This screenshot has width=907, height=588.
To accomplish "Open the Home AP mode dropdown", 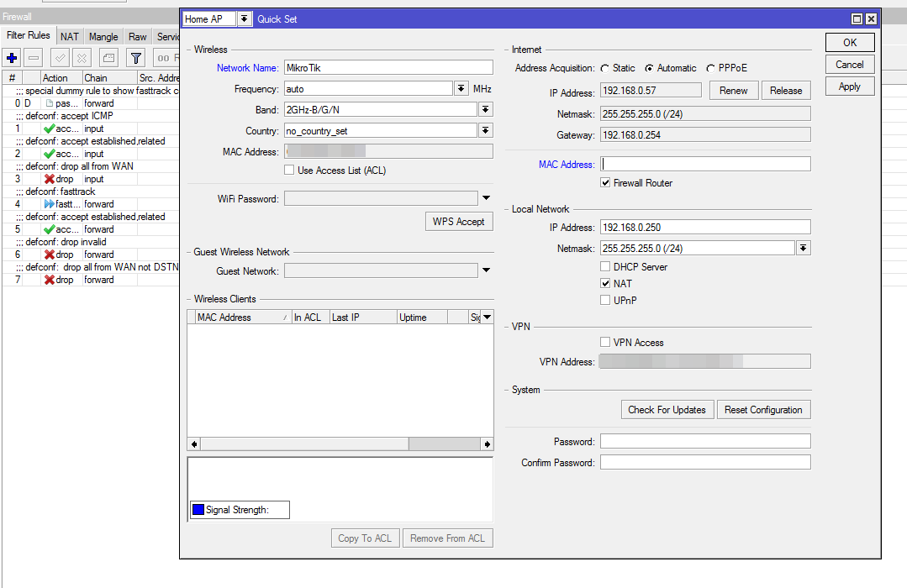I will pyautogui.click(x=244, y=19).
